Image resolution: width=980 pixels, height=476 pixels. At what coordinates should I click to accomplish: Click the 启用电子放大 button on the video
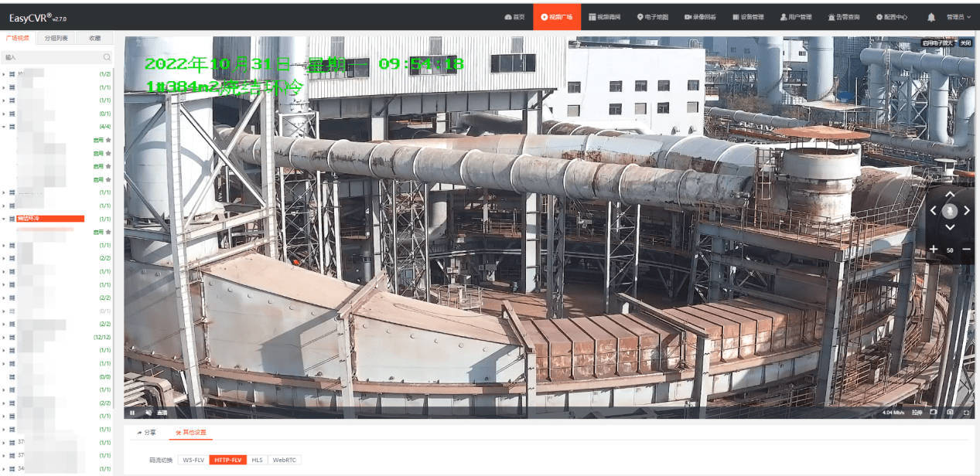coord(937,43)
